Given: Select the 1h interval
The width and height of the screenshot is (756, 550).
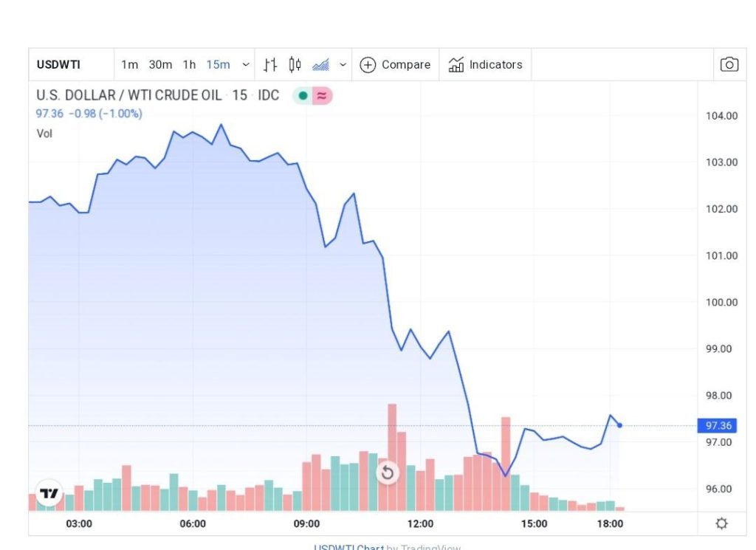Looking at the screenshot, I should (189, 64).
